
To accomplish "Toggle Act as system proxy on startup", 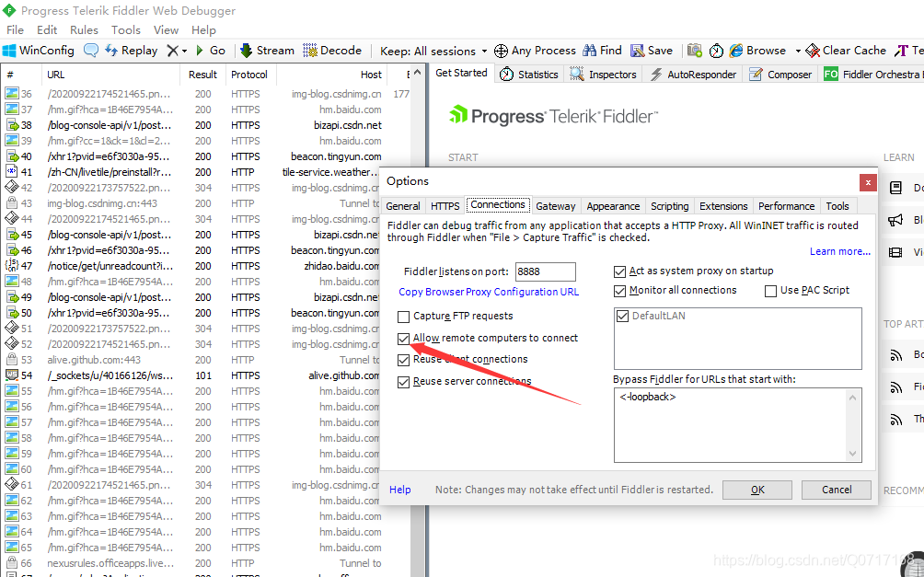I will point(619,271).
